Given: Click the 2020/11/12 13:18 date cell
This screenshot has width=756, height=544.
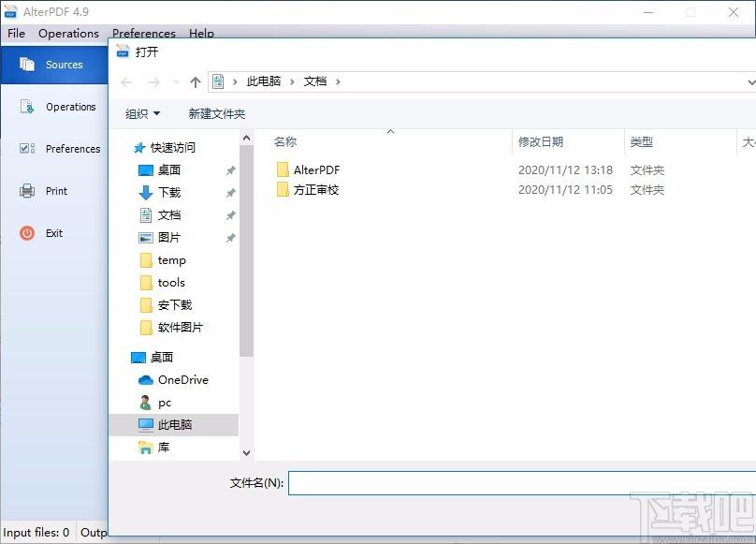Looking at the screenshot, I should 565,169.
